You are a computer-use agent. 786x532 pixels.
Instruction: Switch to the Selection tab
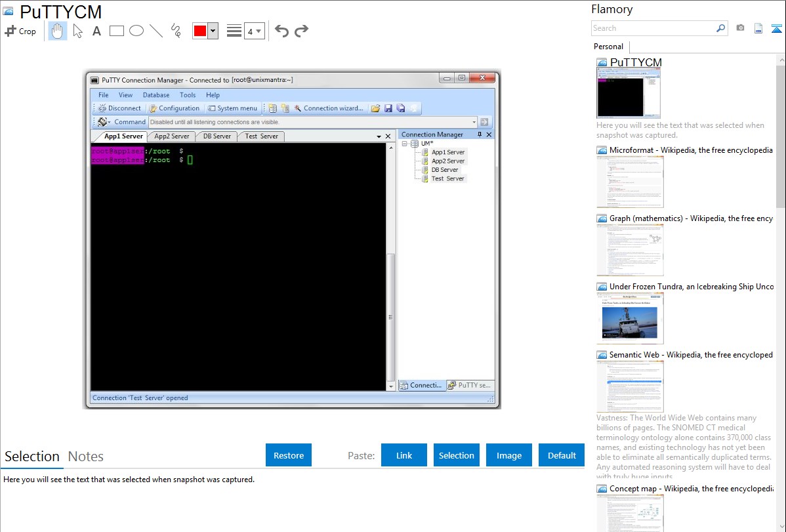coord(32,457)
